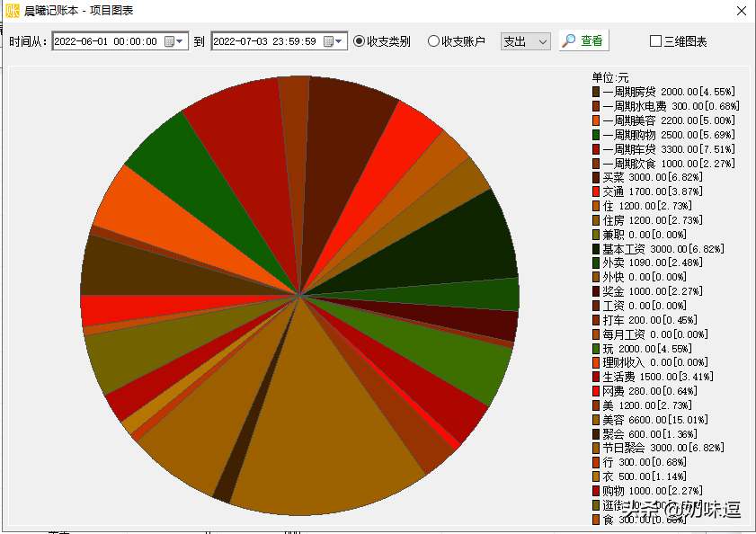Viewport: 756px width, 534px height.
Task: Enable the 三维图表 checkbox
Action: pyautogui.click(x=655, y=41)
